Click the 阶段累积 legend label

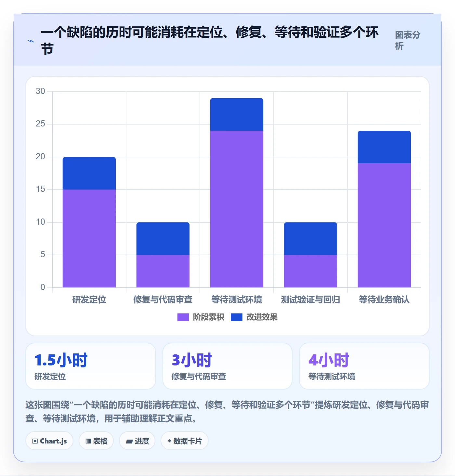click(x=208, y=317)
